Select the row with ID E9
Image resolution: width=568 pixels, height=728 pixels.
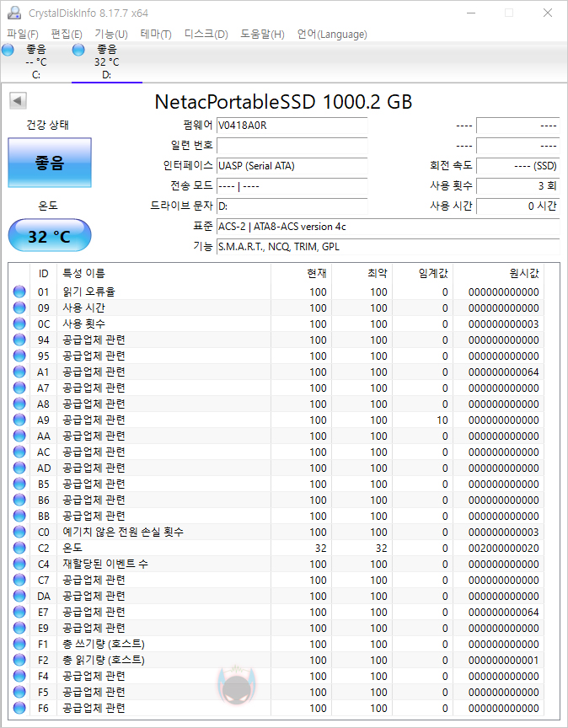click(276, 629)
